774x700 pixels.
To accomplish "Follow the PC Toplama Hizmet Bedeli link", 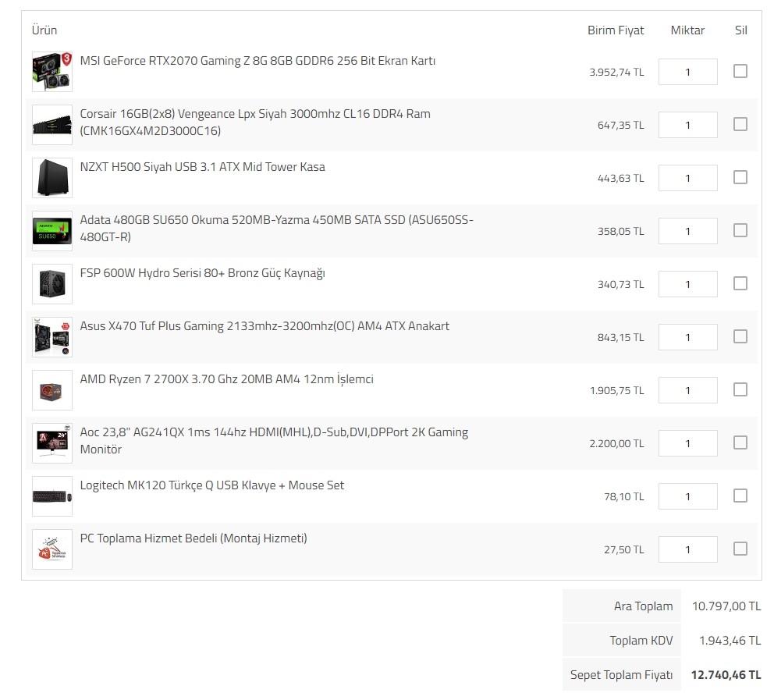I will [193, 538].
